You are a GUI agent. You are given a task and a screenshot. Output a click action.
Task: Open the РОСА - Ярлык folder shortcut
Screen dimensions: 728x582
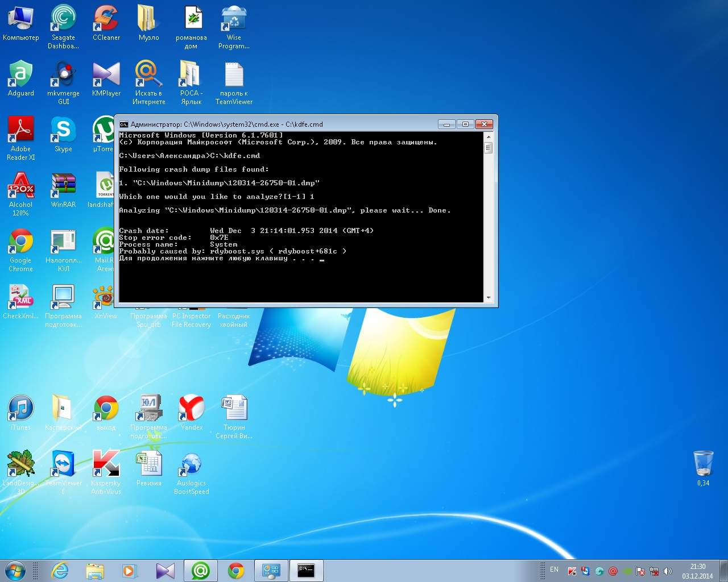point(191,82)
